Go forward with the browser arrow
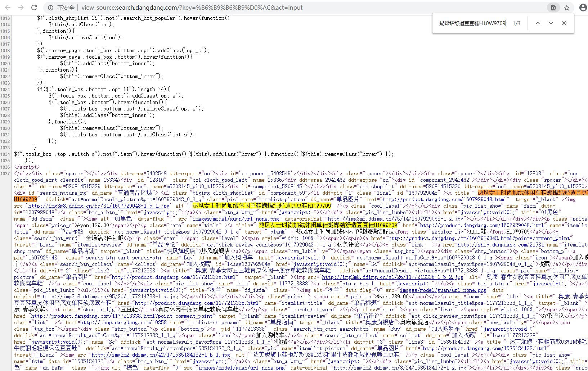588x371 pixels. point(21,8)
